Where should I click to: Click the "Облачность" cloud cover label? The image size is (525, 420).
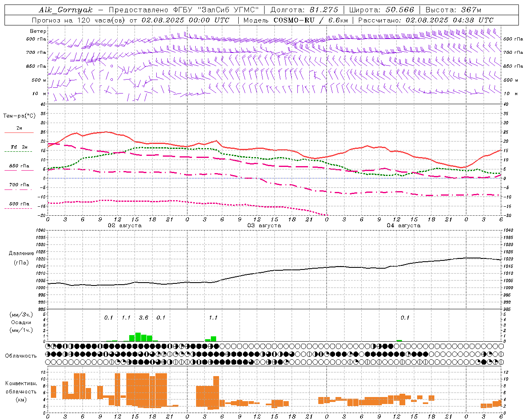click(x=21, y=356)
